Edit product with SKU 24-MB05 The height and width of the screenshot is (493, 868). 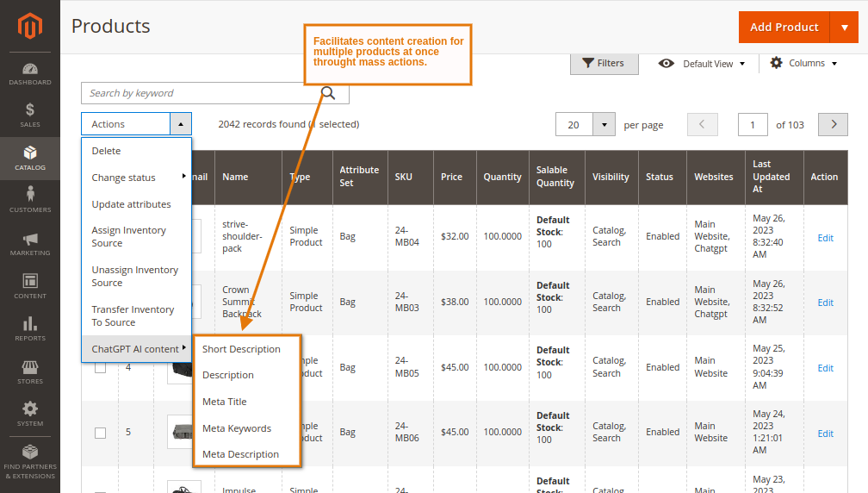825,368
